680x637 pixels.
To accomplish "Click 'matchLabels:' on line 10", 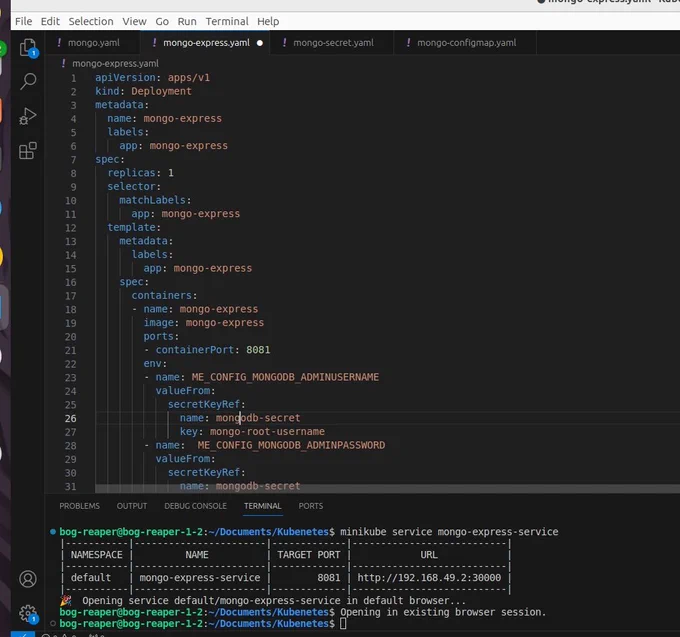I will [155, 200].
